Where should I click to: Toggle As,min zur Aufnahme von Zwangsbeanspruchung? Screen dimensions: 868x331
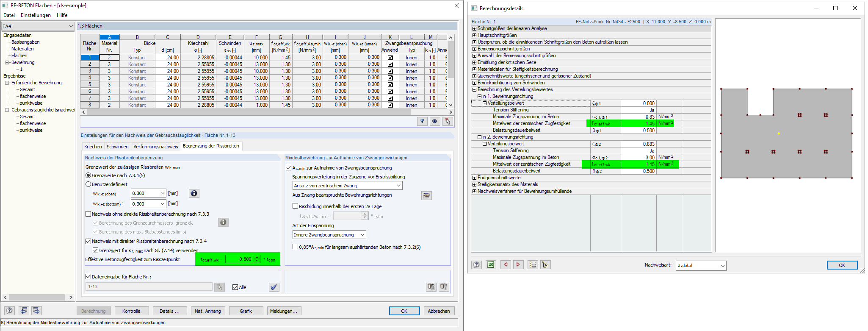coord(289,168)
